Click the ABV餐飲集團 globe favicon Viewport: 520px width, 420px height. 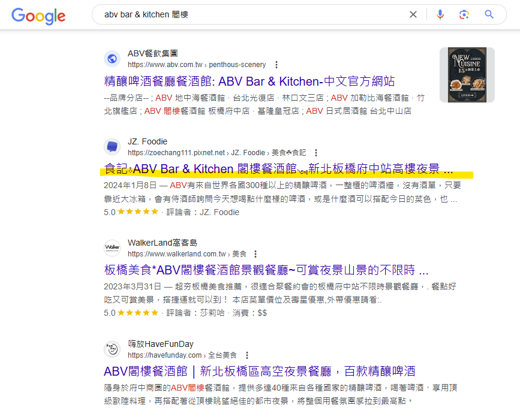[x=112, y=59]
